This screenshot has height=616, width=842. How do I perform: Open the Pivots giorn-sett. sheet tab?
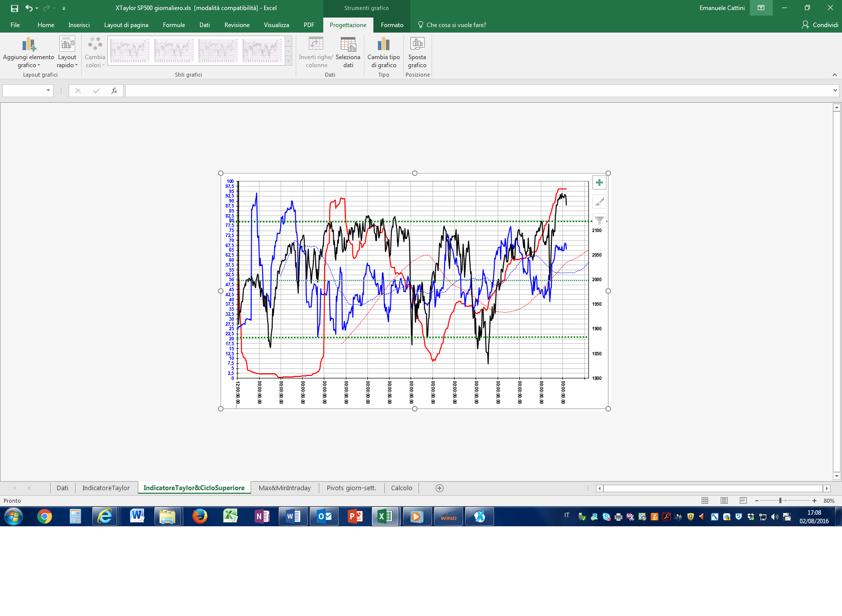click(x=351, y=488)
